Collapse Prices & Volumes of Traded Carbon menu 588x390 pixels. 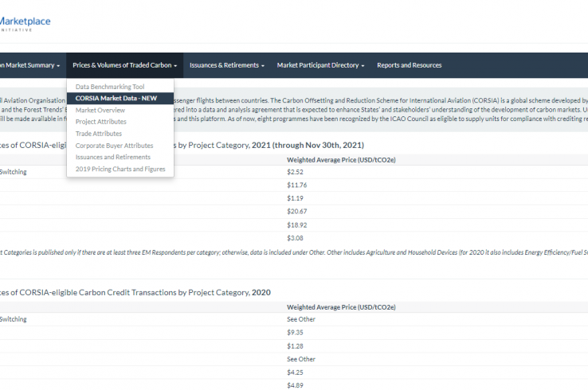click(x=124, y=65)
